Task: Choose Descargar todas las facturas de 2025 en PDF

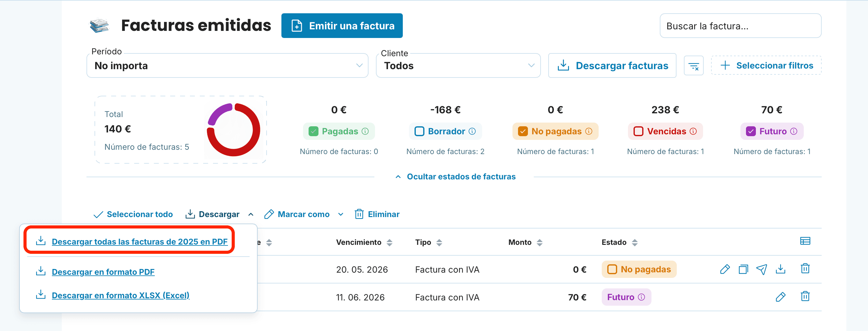Action: [131, 241]
